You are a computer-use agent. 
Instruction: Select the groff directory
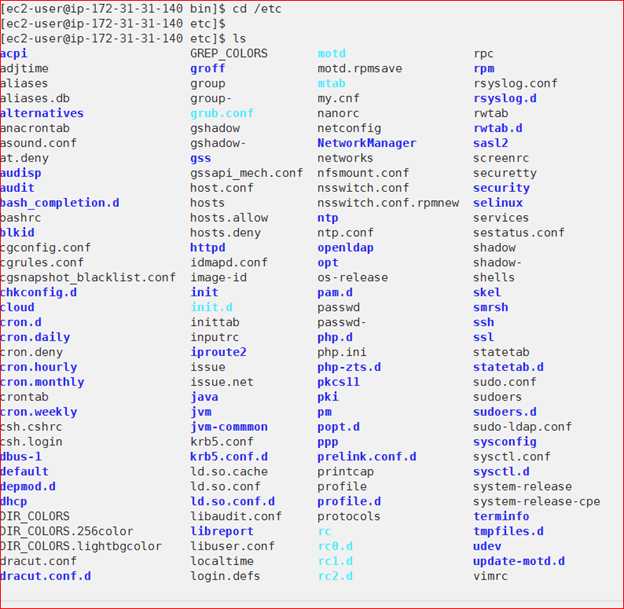[207, 68]
